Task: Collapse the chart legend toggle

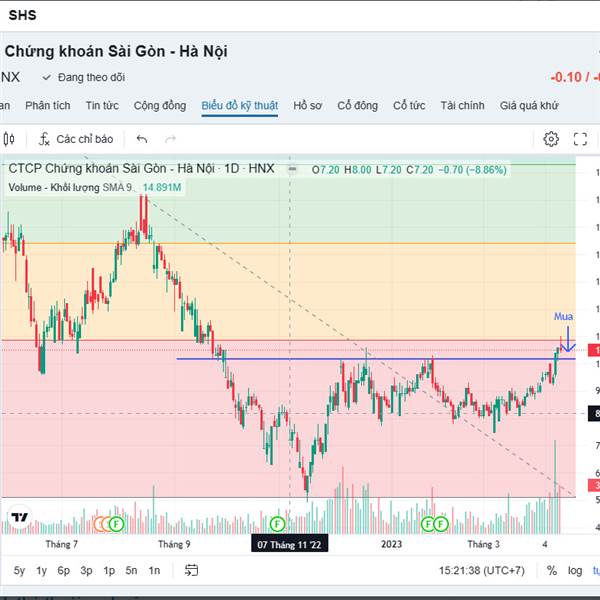Action: click(292, 169)
